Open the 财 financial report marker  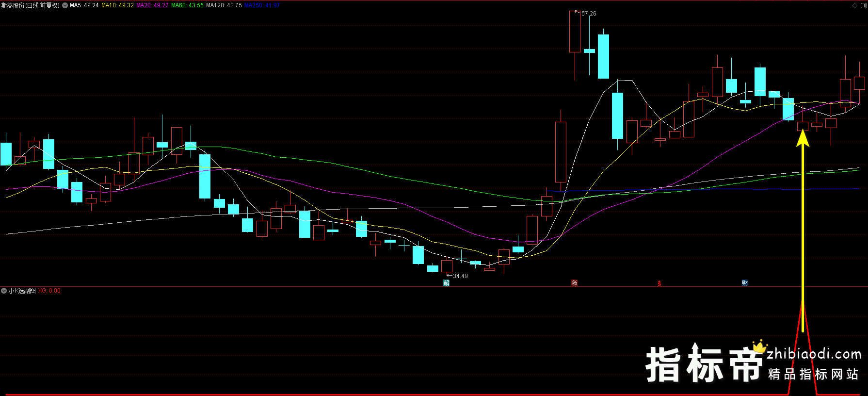745,283
